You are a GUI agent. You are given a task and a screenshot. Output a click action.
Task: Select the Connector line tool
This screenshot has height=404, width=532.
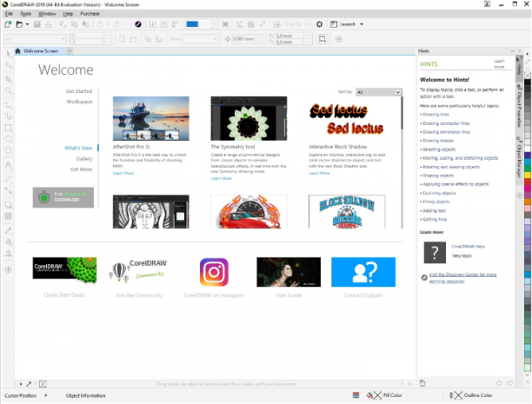click(x=9, y=190)
